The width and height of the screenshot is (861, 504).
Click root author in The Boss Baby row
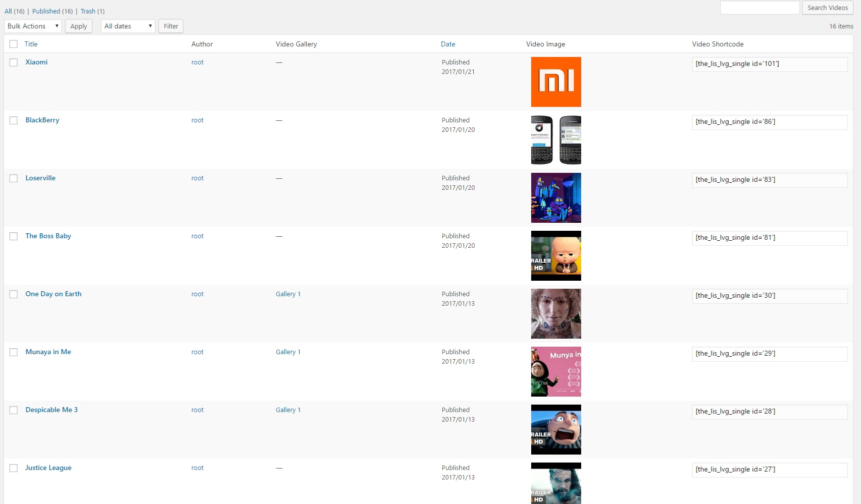197,236
